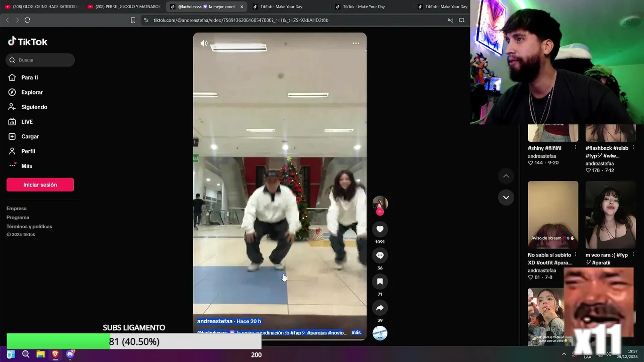Open the Cargar upload page

tap(30, 137)
